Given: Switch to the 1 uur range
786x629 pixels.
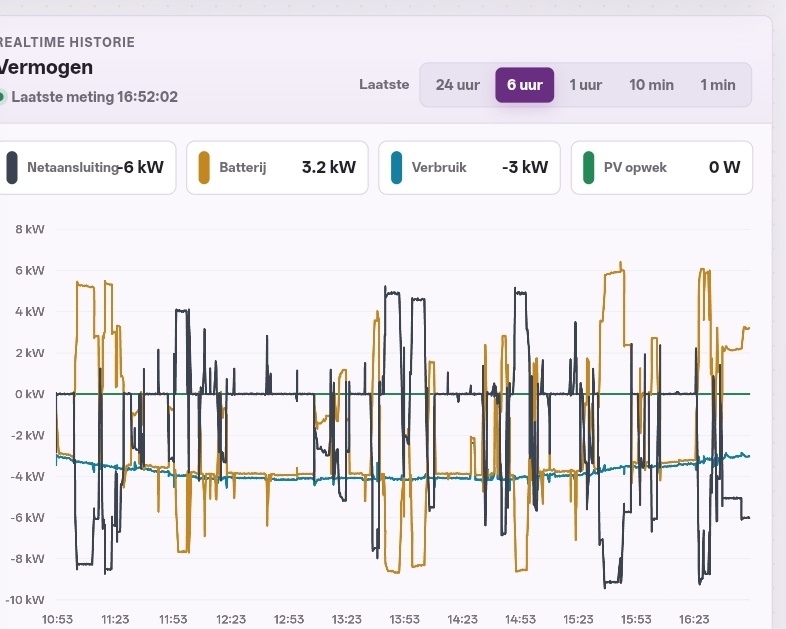Looking at the screenshot, I should tap(585, 85).
